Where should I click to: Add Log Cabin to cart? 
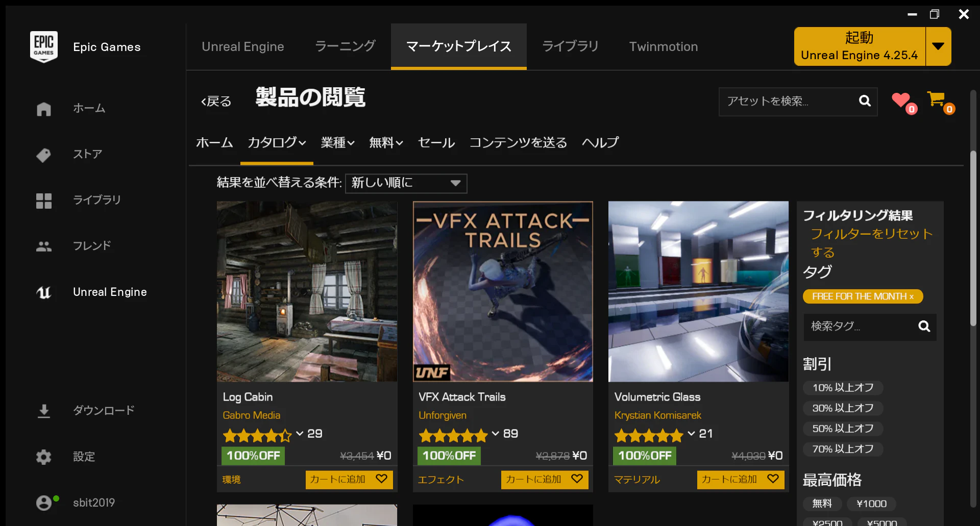(338, 480)
